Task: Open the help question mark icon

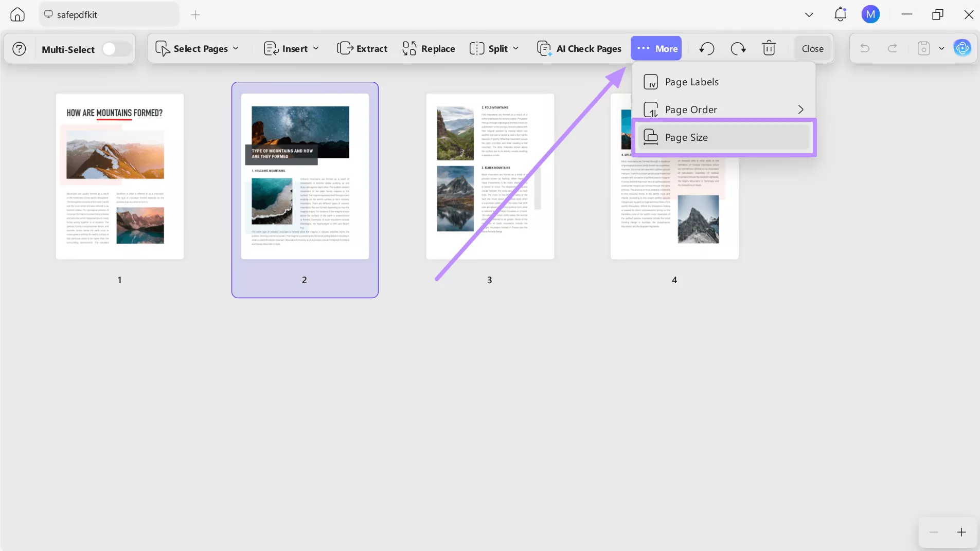Action: (x=19, y=48)
